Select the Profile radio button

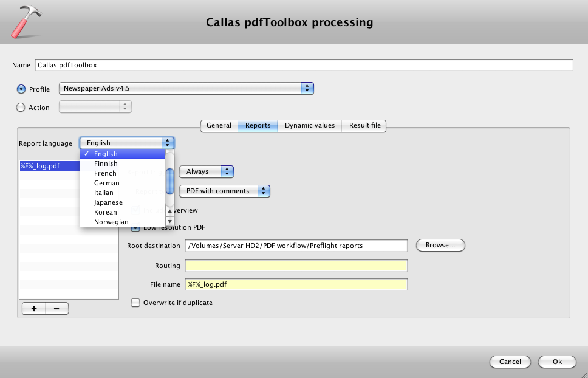click(x=21, y=89)
